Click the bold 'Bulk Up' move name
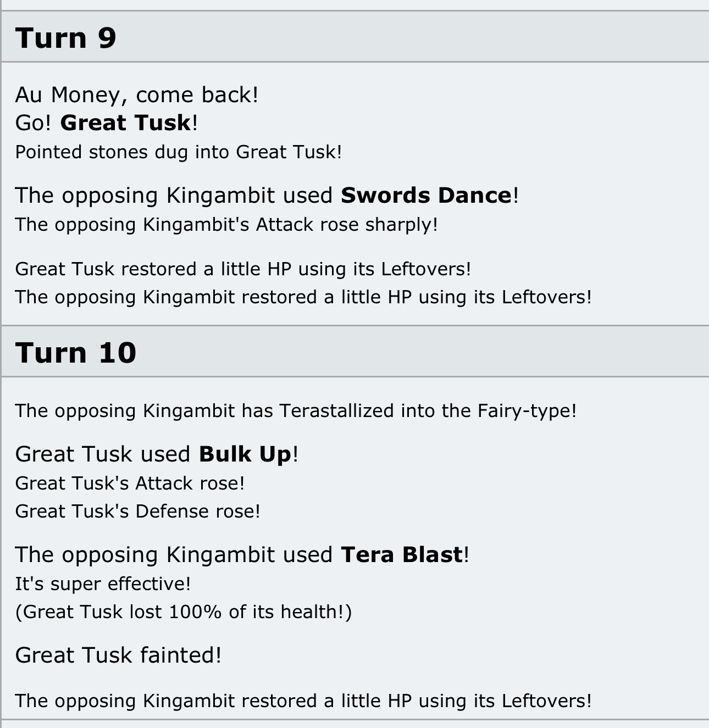The width and height of the screenshot is (709, 728). (245, 454)
